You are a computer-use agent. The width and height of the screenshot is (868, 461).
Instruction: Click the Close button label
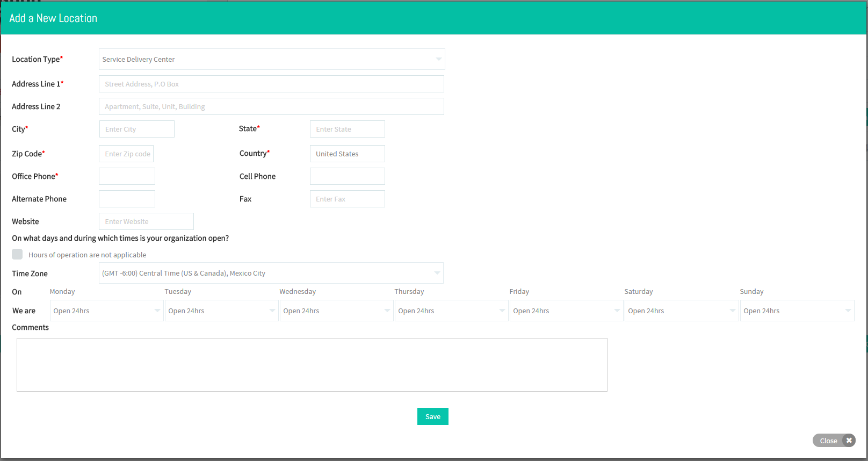click(828, 441)
